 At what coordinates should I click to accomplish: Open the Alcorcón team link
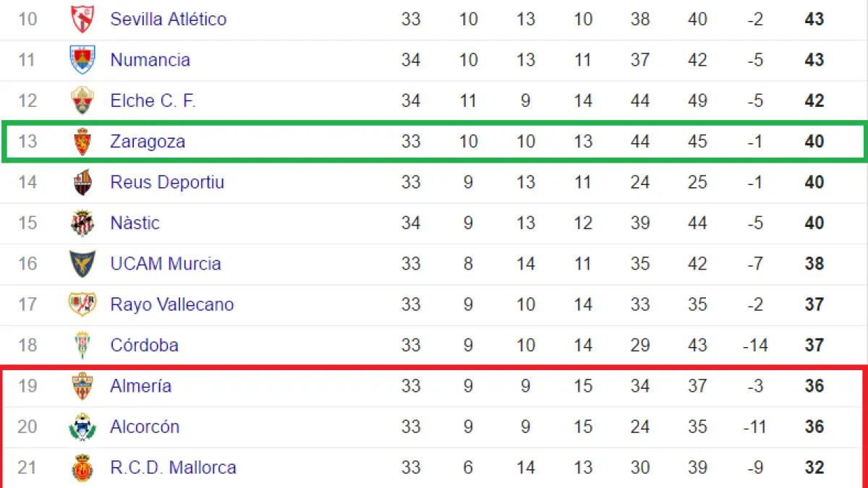coord(145,427)
